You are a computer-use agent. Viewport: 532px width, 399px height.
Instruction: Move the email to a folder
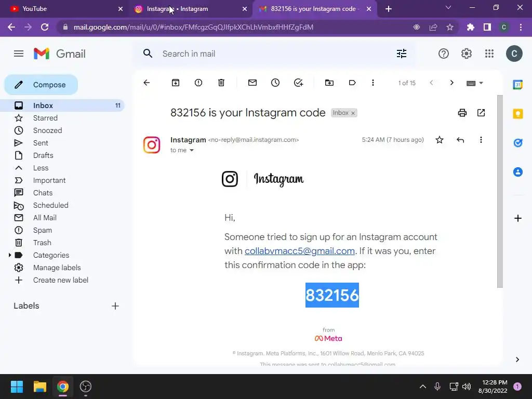(x=329, y=83)
